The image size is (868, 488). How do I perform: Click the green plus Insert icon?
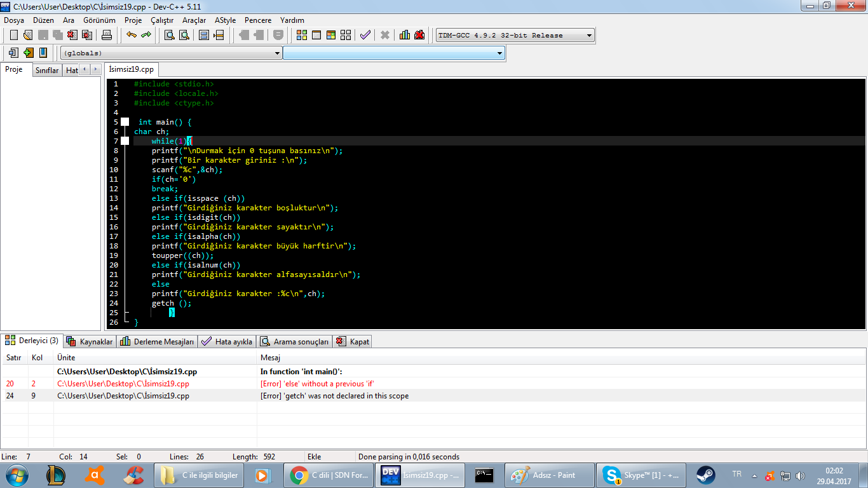pyautogui.click(x=29, y=53)
